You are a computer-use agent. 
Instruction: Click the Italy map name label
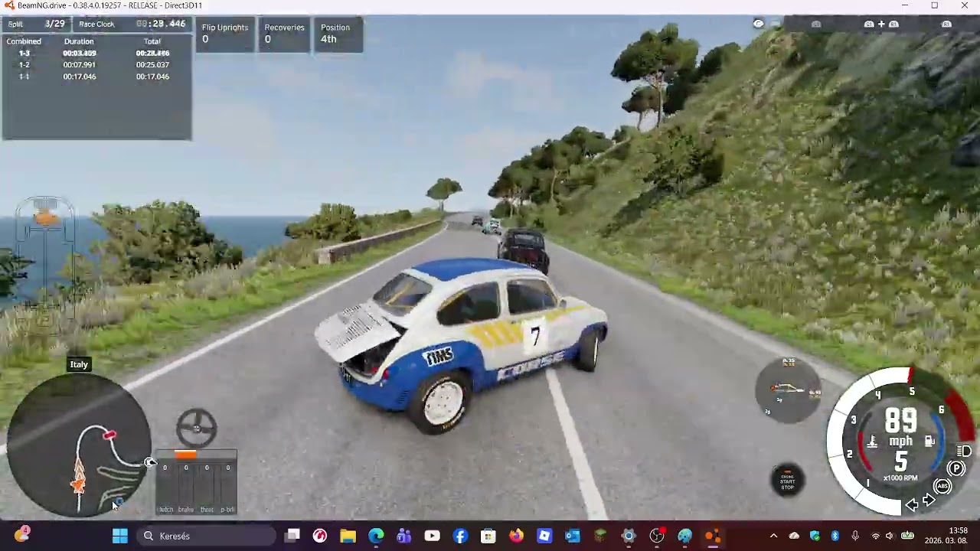tap(79, 364)
